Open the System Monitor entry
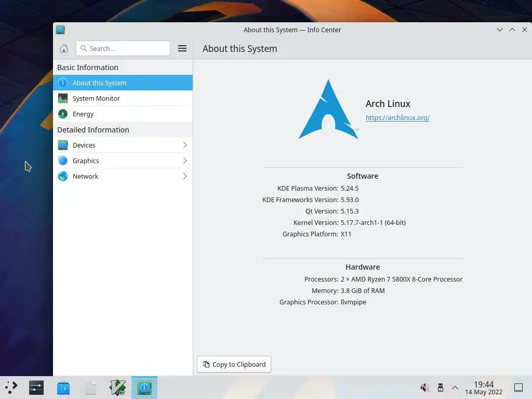Screen dimensions: 532x399 tap(123, 98)
